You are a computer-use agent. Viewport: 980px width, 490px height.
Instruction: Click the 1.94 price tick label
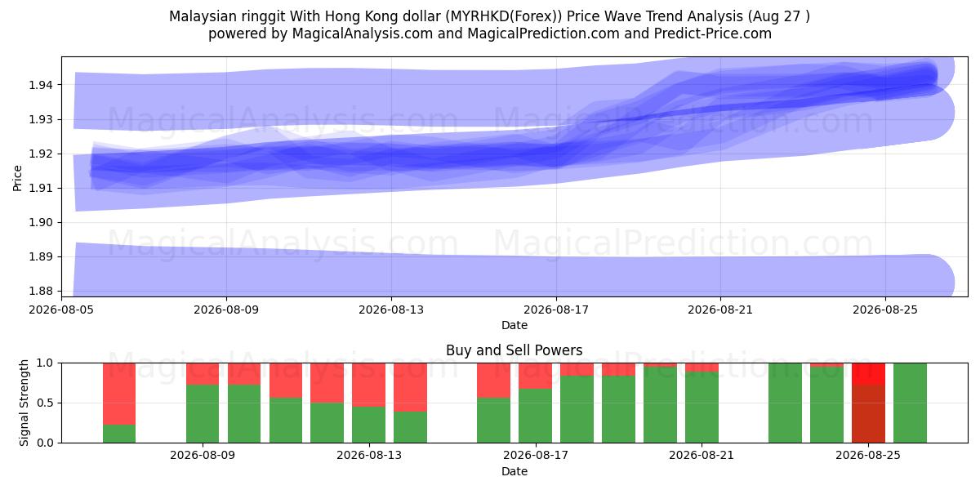(x=42, y=85)
